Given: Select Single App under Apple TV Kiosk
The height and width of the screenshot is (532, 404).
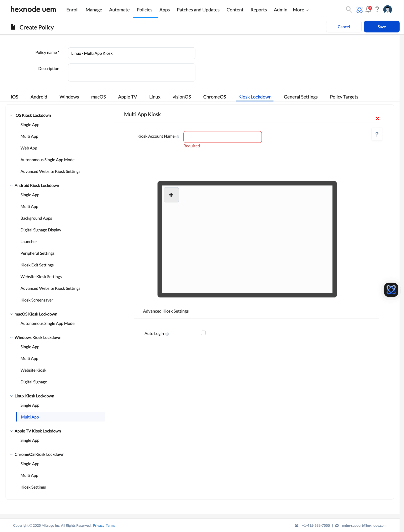Looking at the screenshot, I should coord(30,440).
